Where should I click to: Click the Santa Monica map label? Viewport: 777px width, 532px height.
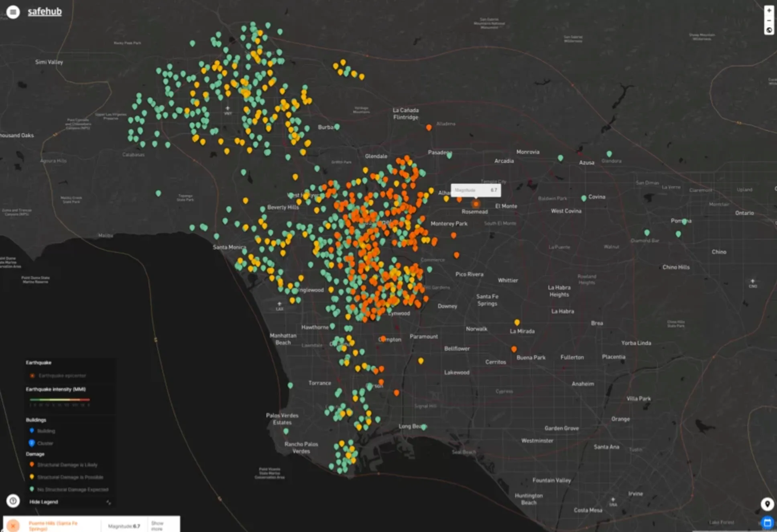coord(229,247)
